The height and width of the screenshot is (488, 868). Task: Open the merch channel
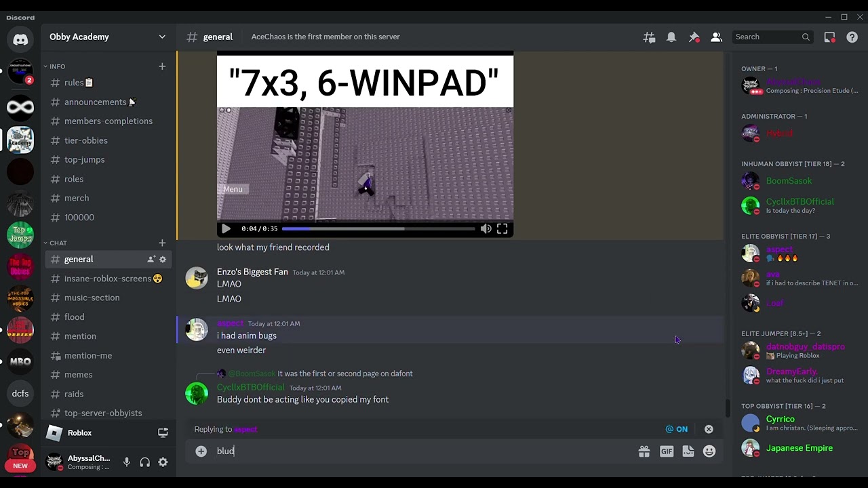[x=108, y=199]
